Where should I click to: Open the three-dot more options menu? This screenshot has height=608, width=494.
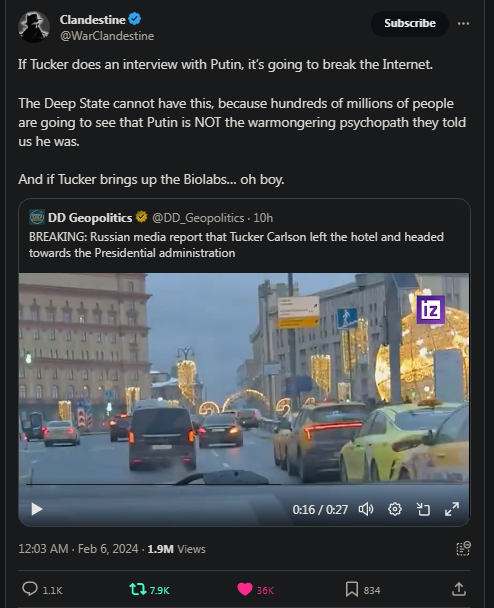tap(463, 24)
